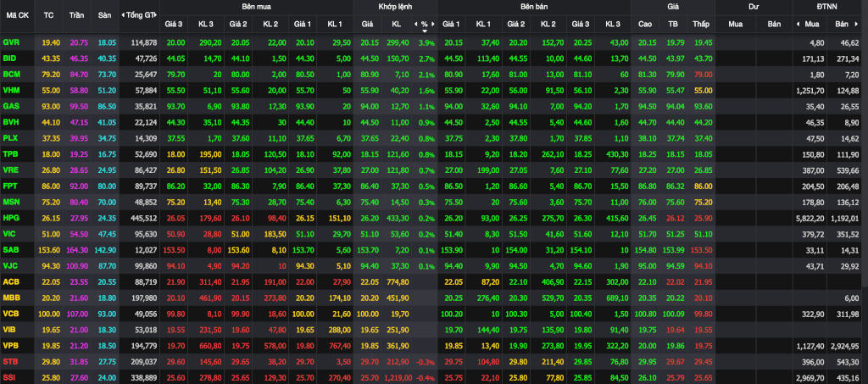Viewport: 868px width, 384px height.
Task: Click SSI total value 338,889
Action: [x=144, y=377]
